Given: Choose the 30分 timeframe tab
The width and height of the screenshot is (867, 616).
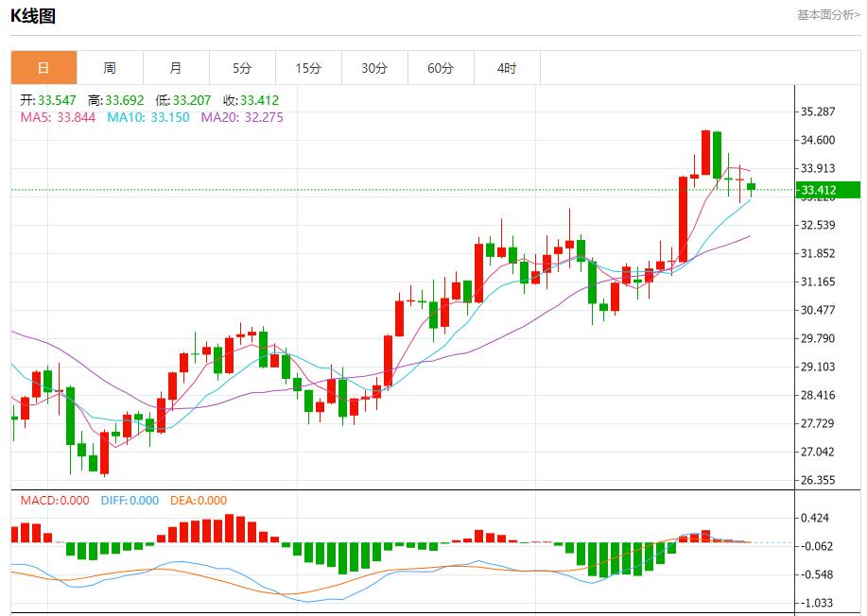Looking at the screenshot, I should coord(374,68).
